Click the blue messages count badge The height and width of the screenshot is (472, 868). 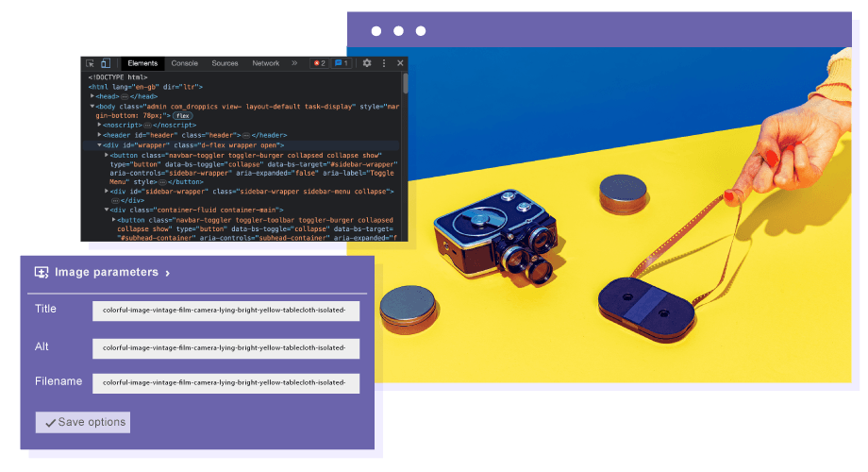342,63
